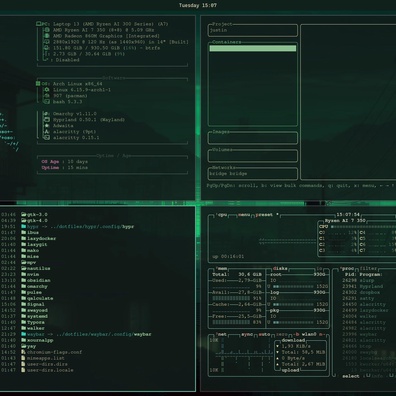Toggle the btop mem box label
The width and height of the screenshot is (396, 396).
pyautogui.click(x=222, y=269)
